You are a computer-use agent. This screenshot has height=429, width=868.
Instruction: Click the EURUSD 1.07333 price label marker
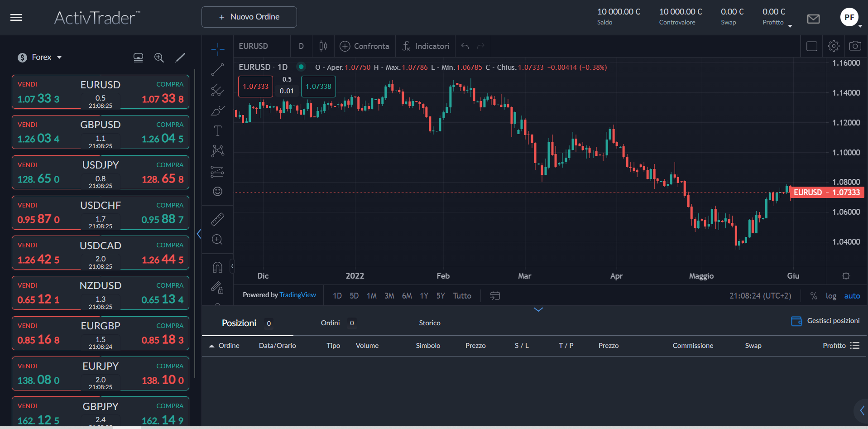827,193
